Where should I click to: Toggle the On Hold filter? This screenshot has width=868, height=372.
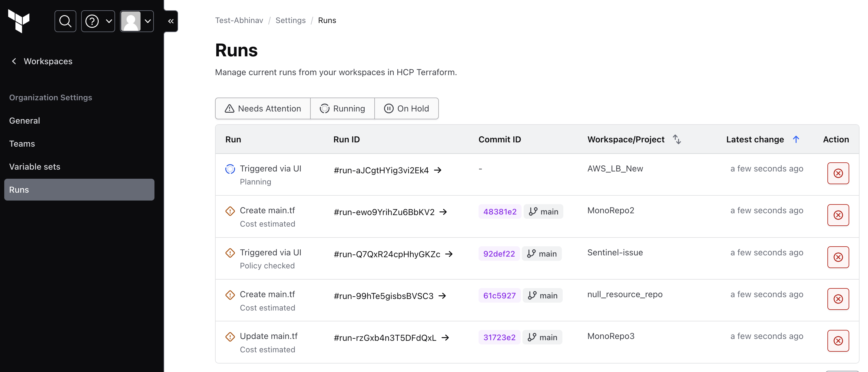[406, 108]
